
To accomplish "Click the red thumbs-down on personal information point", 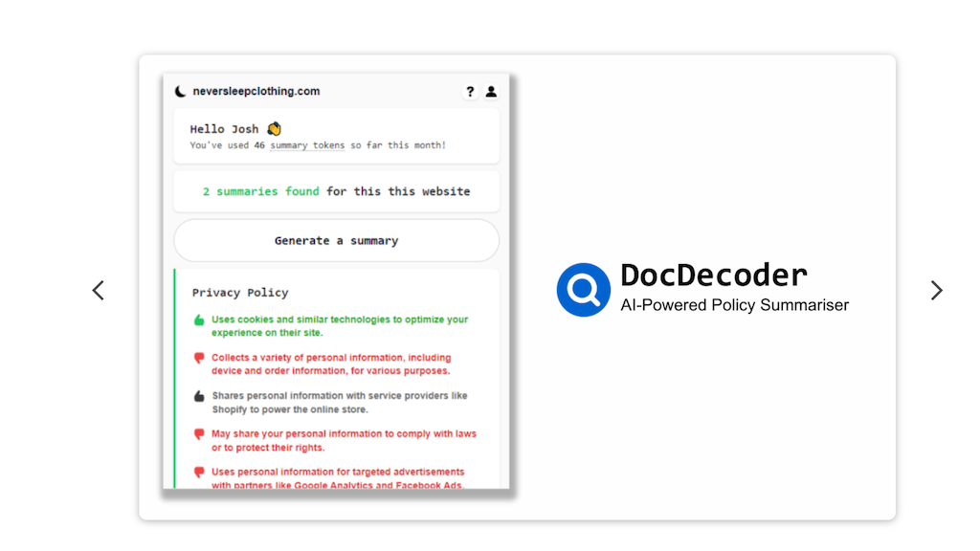I will coord(197,357).
